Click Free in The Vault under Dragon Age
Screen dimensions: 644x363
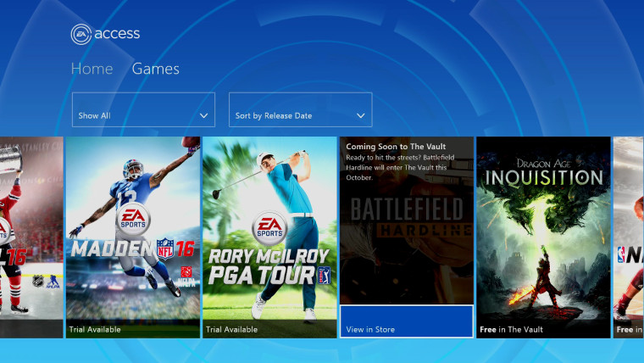point(511,329)
